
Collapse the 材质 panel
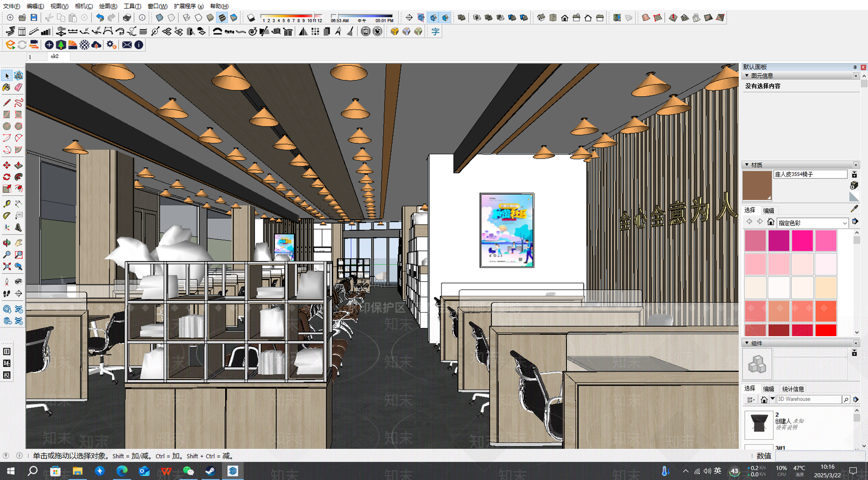coord(747,165)
